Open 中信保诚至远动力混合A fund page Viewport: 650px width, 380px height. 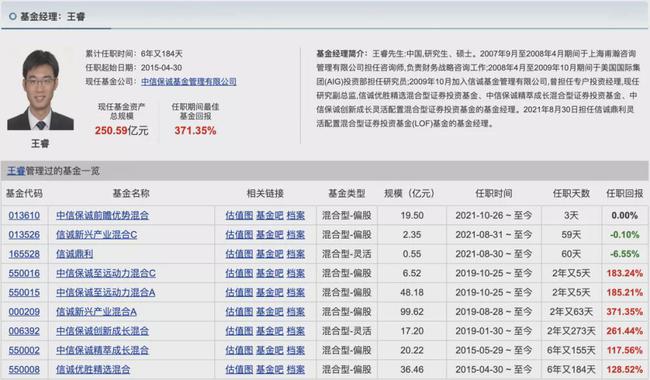click(106, 293)
